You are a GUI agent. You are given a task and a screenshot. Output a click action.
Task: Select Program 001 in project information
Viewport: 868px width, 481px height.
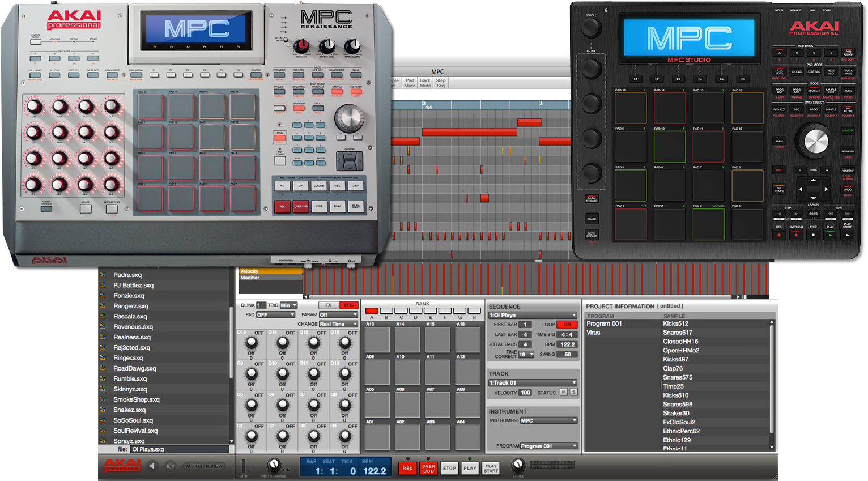pos(604,323)
